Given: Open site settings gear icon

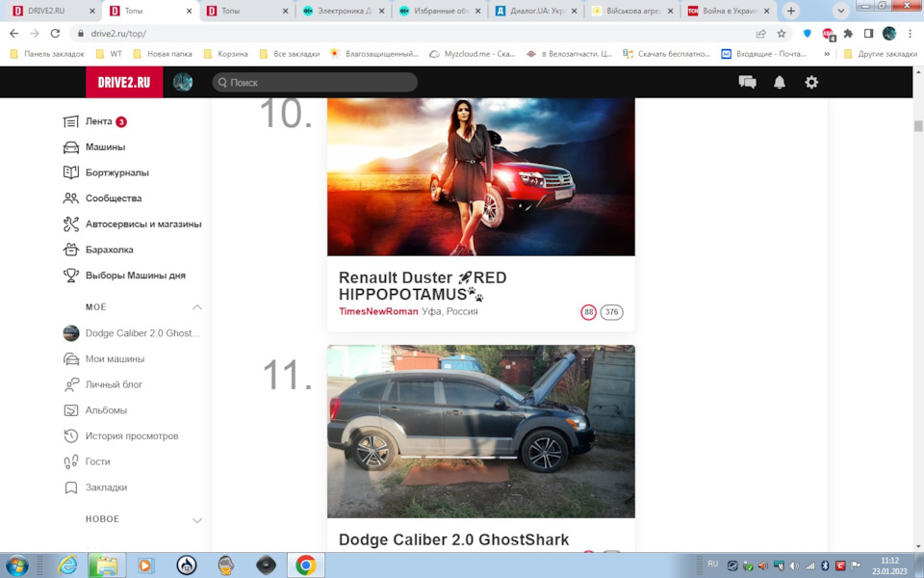Looking at the screenshot, I should (811, 83).
